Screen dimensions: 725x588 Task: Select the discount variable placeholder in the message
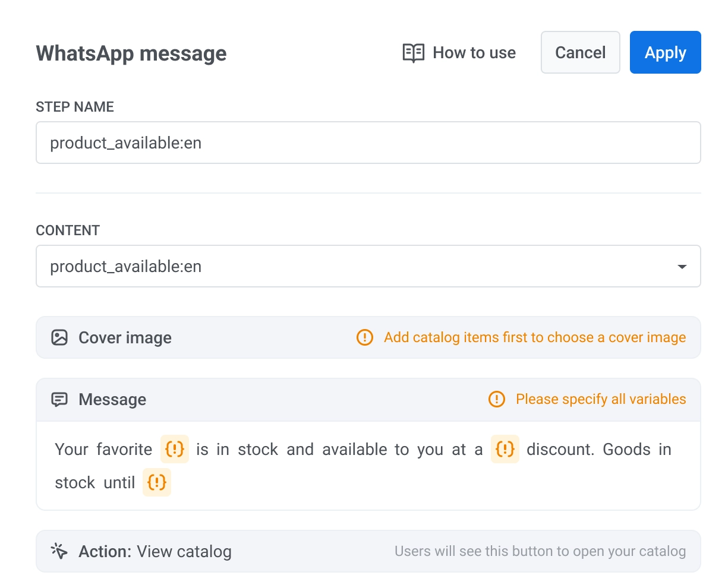pyautogui.click(x=505, y=450)
